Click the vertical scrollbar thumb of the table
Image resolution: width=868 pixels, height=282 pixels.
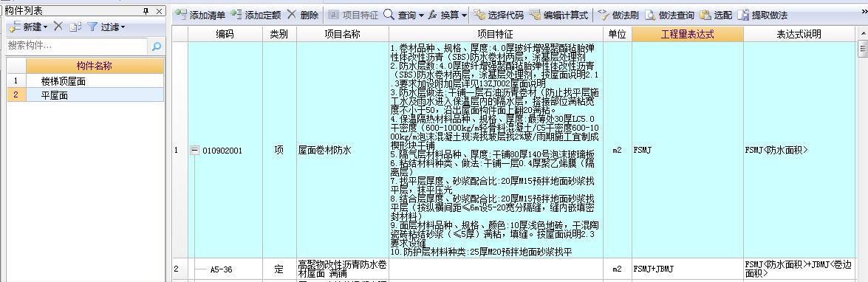tap(863, 49)
